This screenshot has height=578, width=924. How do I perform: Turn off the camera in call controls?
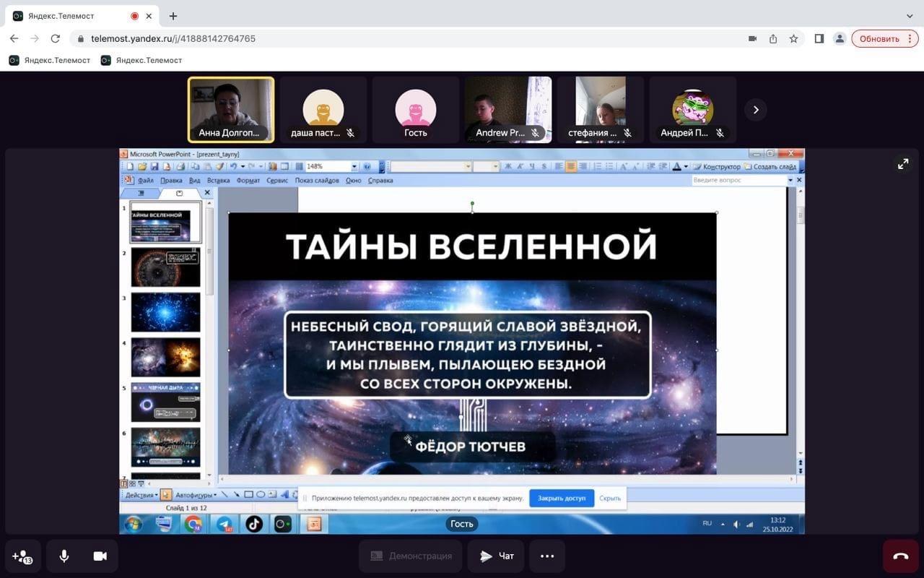[100, 556]
